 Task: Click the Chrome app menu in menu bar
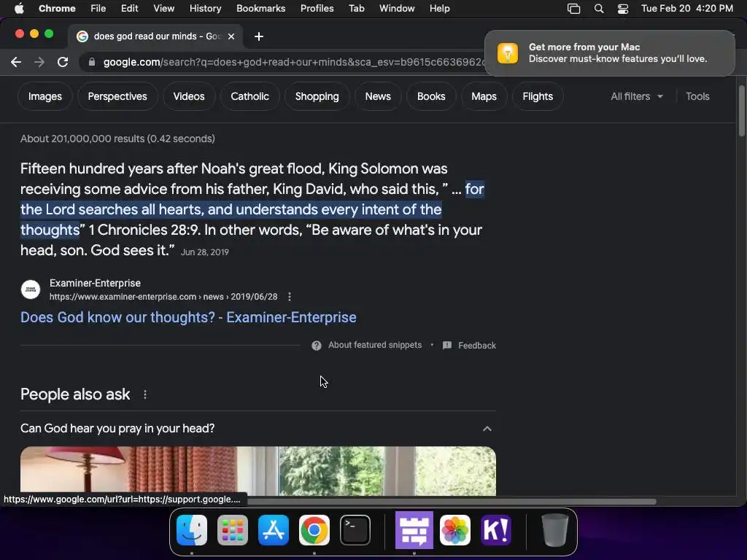[57, 9]
